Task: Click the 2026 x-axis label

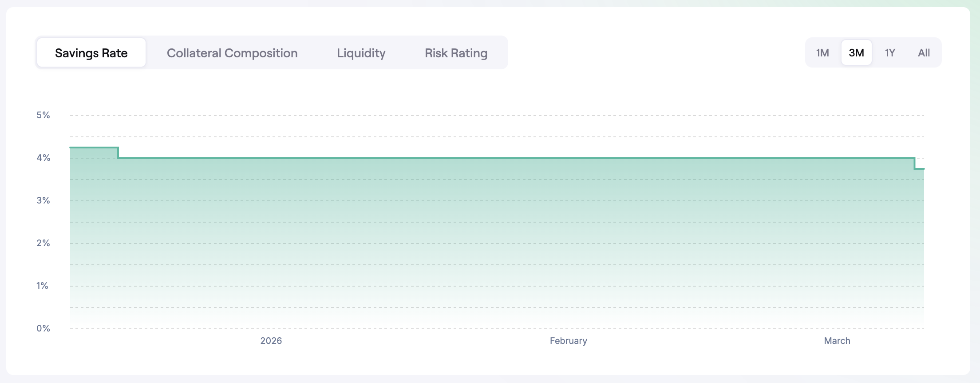Action: click(271, 341)
